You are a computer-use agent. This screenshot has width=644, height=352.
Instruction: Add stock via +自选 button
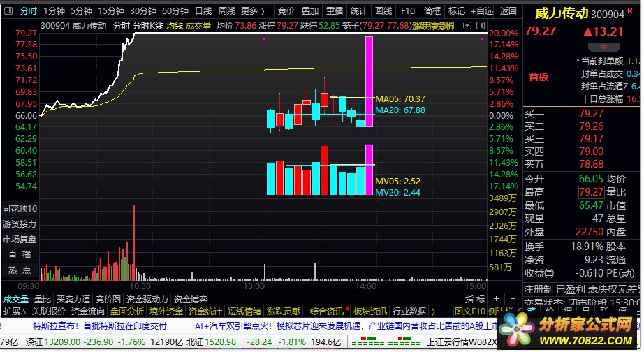[482, 11]
